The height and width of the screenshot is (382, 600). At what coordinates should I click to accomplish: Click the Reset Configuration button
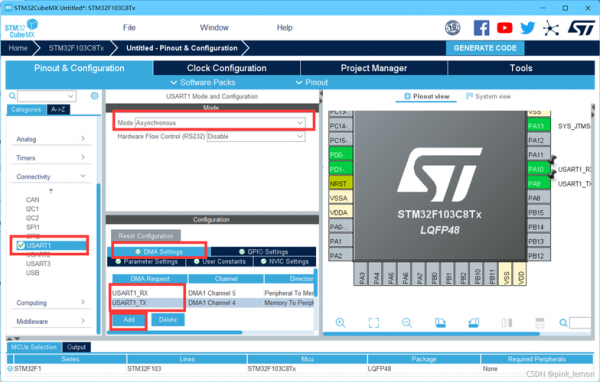tap(146, 236)
